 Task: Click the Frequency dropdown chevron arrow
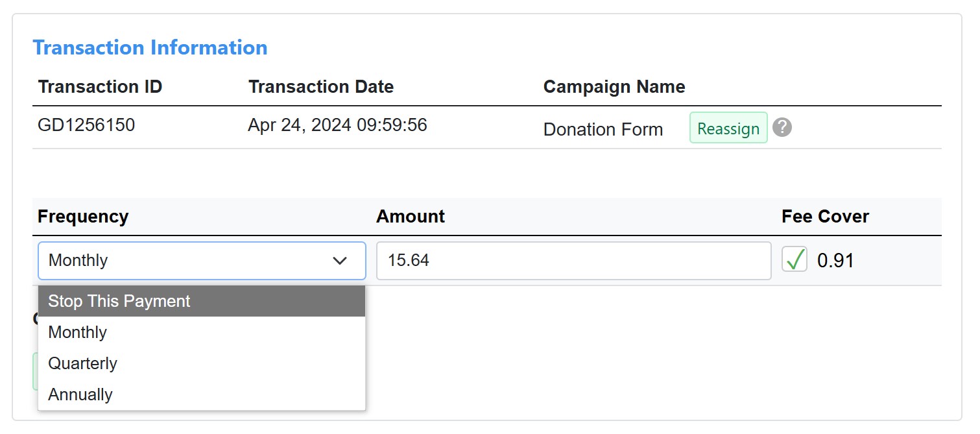click(340, 261)
